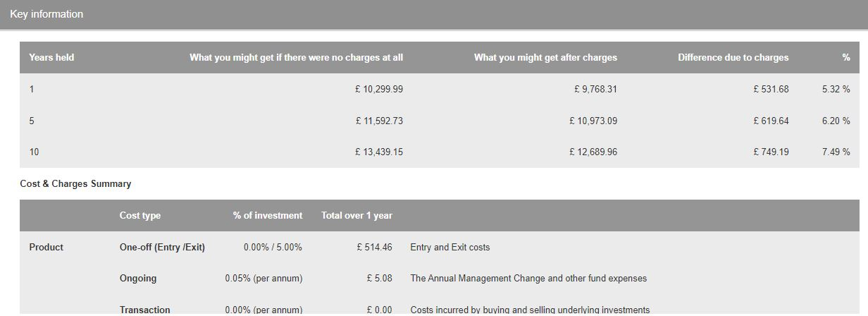Click the Cost & Charges Summary heading
Viewport: 868px width, 316px height.
tap(75, 184)
